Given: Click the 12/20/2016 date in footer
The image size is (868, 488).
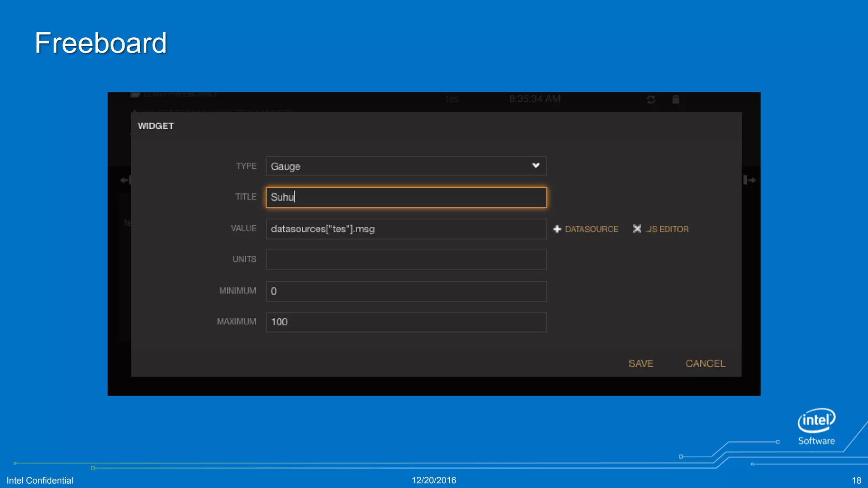Looking at the screenshot, I should (x=434, y=480).
